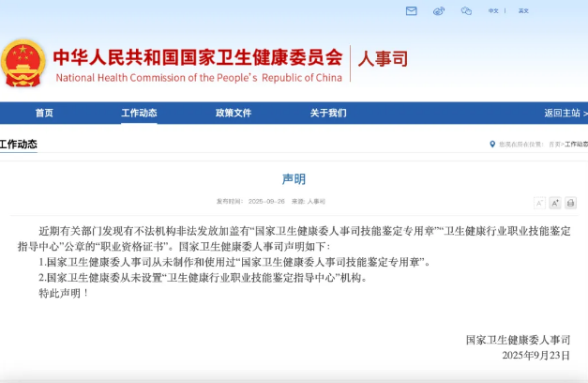Click the 声明 article title
The image size is (588, 383).
pos(294,178)
